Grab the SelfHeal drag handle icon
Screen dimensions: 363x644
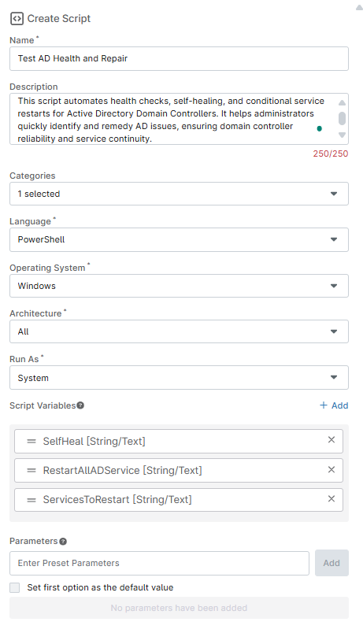click(x=31, y=441)
